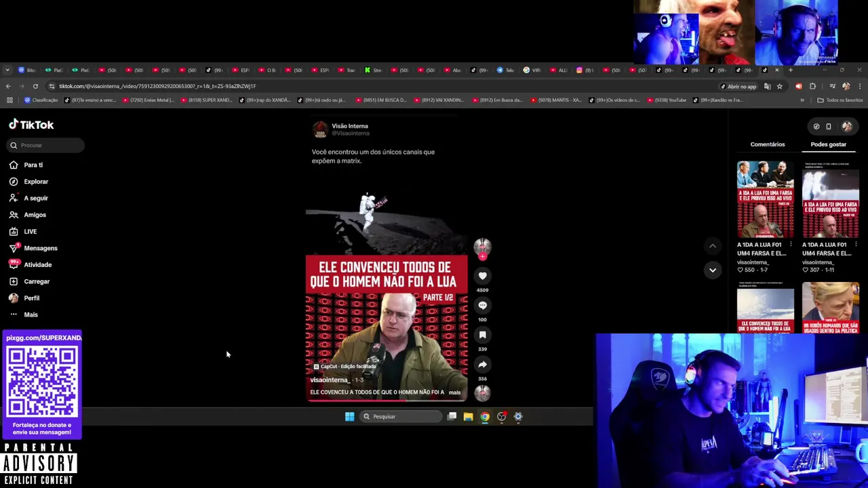Open Perfil in TikTok sidebar
Screen dimensions: 868x488
coord(24,298)
